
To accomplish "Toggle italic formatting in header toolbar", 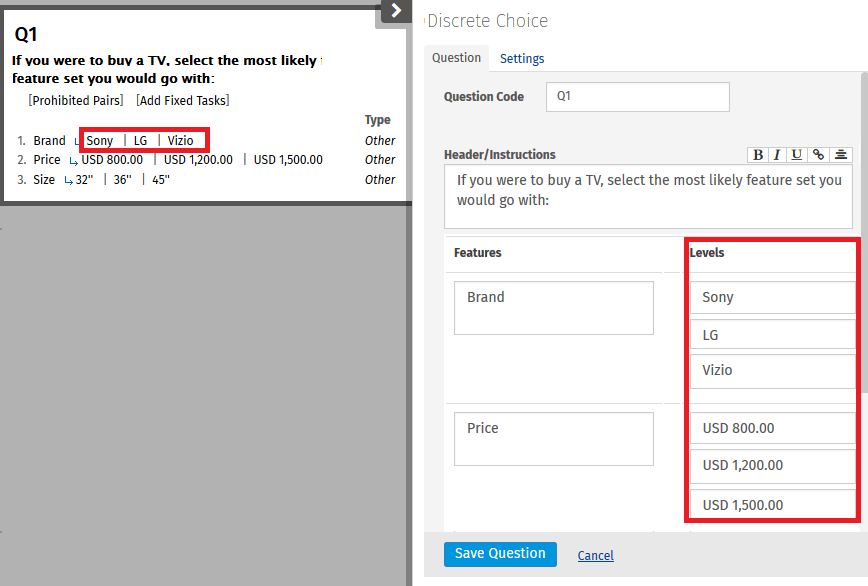I will click(777, 155).
